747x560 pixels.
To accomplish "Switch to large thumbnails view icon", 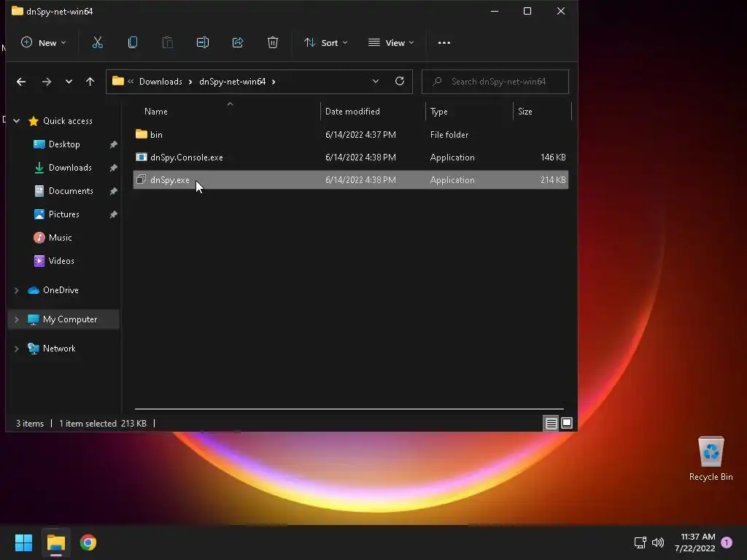I will pos(566,424).
